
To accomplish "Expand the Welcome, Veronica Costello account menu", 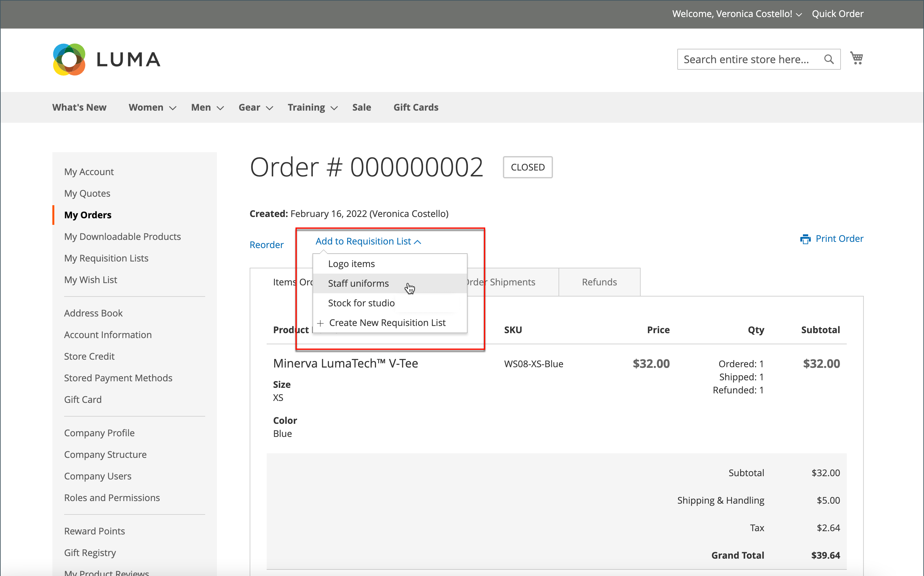I will tap(737, 14).
